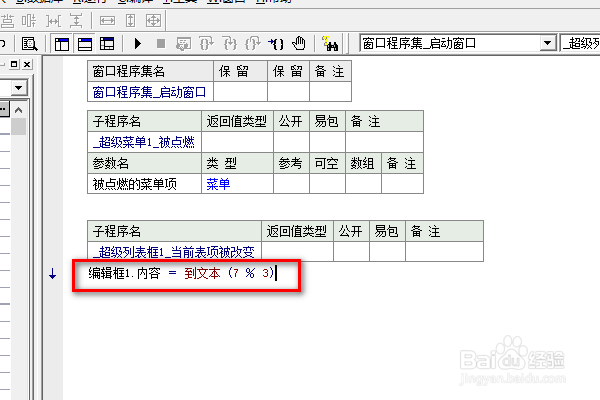The height and width of the screenshot is (400, 600).
Task: Click the blue 菜单 type cell
Action: 237,184
